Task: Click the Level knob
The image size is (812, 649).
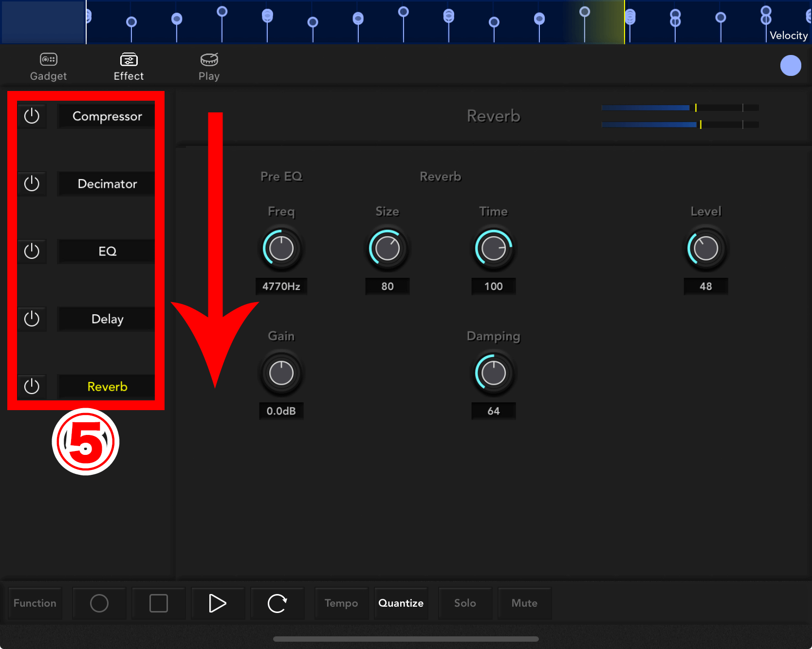Action: (x=706, y=249)
